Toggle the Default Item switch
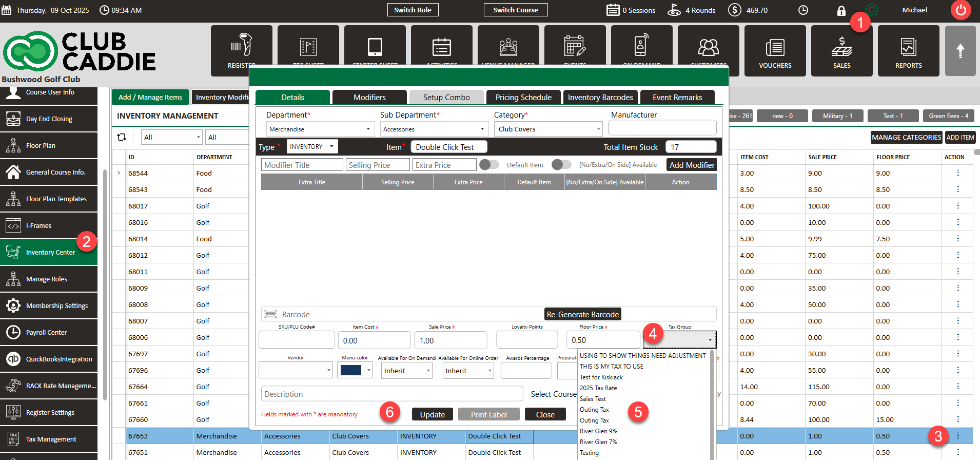Image resolution: width=980 pixels, height=460 pixels. coord(489,165)
